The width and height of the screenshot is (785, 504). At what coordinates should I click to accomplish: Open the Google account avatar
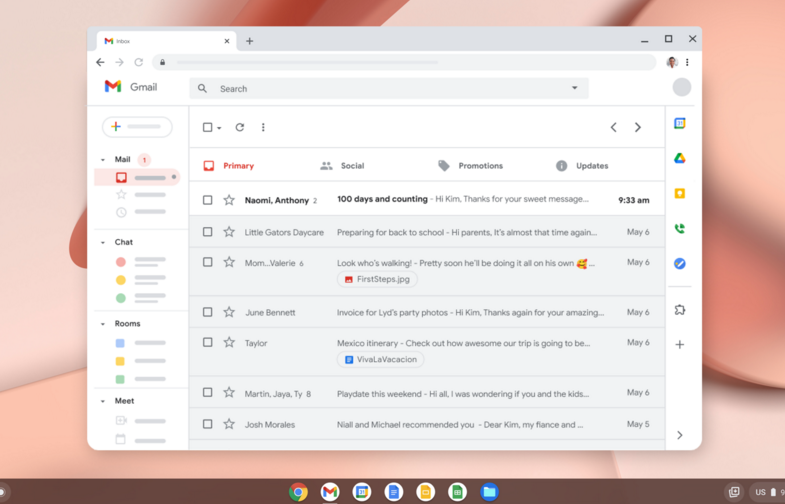681,87
